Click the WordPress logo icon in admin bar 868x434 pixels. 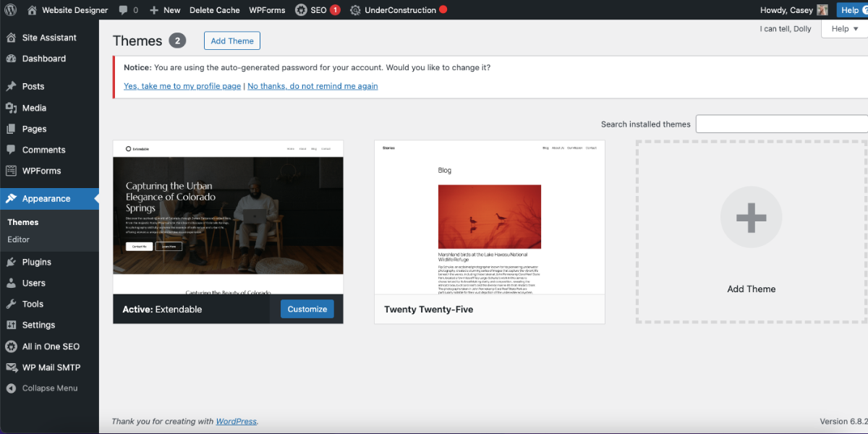click(x=12, y=10)
